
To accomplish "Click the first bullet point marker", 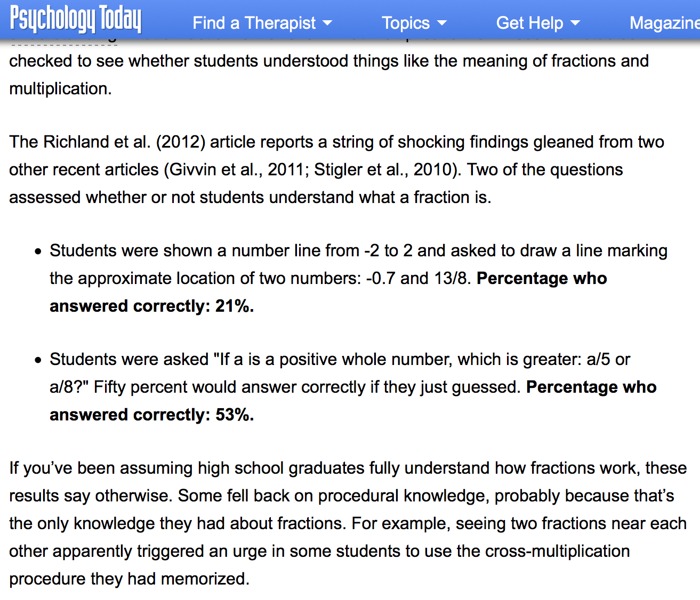I will [38, 252].
